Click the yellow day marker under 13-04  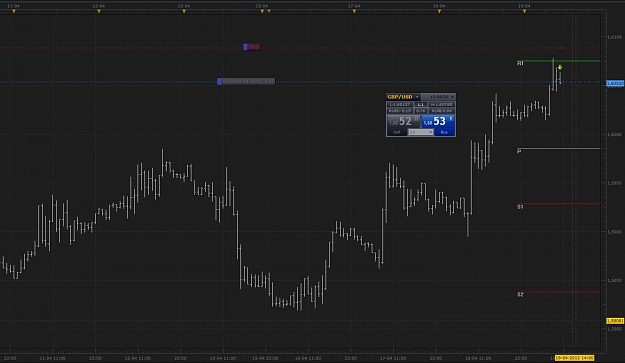coord(184,12)
